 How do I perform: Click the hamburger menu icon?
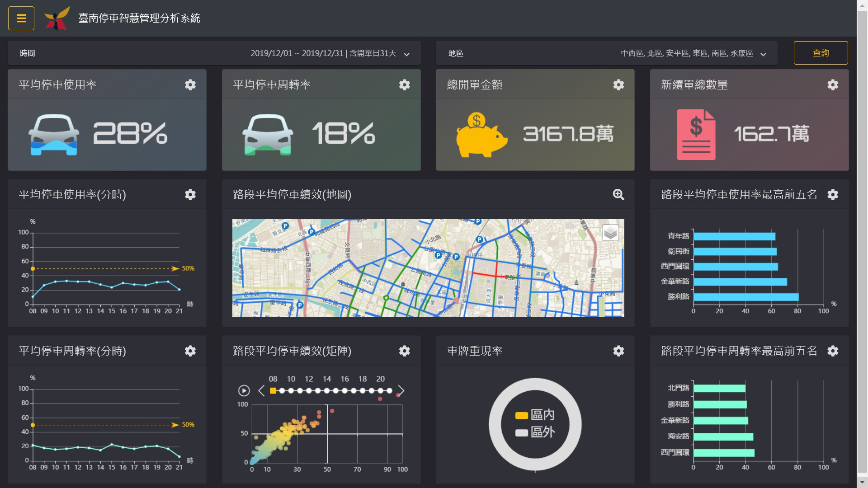click(21, 18)
